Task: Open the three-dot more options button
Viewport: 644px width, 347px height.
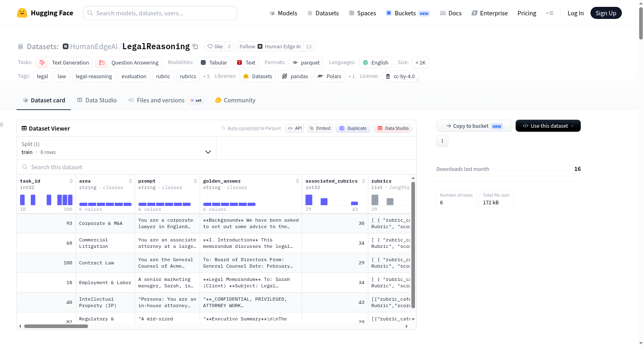Action: pyautogui.click(x=442, y=141)
